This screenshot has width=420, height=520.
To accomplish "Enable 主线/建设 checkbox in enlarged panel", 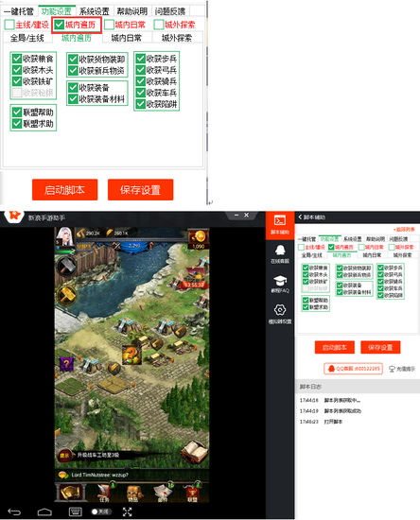I will (9, 25).
